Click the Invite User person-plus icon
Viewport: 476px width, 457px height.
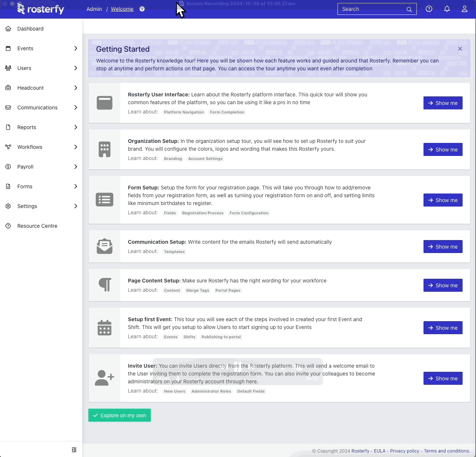tap(105, 378)
